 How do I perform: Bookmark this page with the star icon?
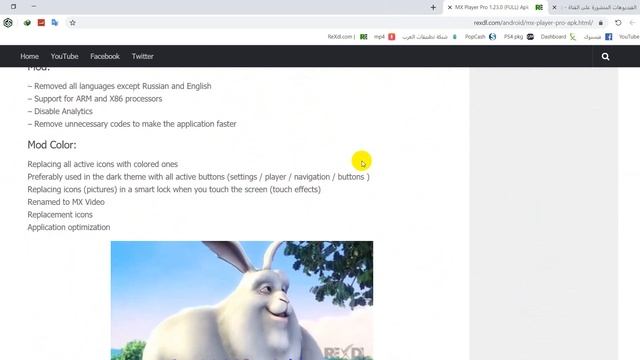[x=73, y=23]
